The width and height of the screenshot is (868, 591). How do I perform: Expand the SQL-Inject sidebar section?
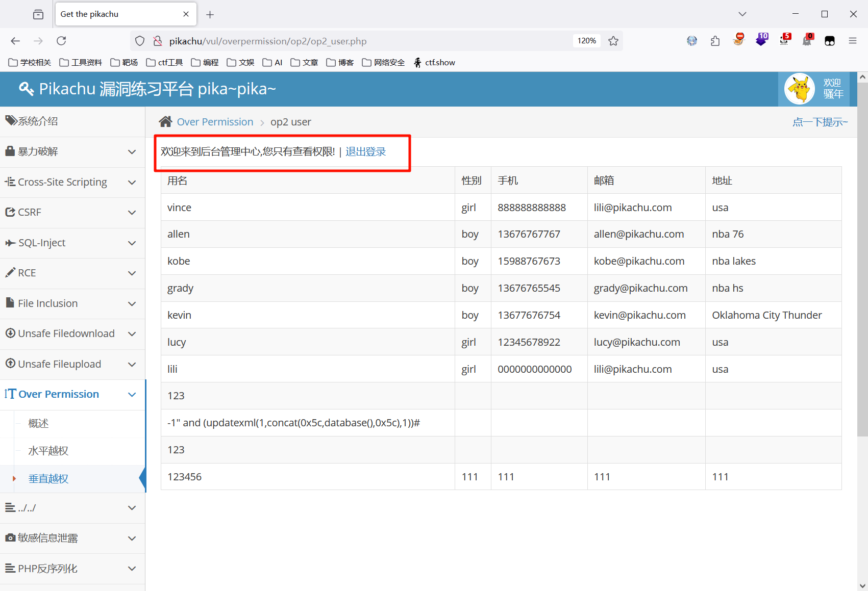72,243
